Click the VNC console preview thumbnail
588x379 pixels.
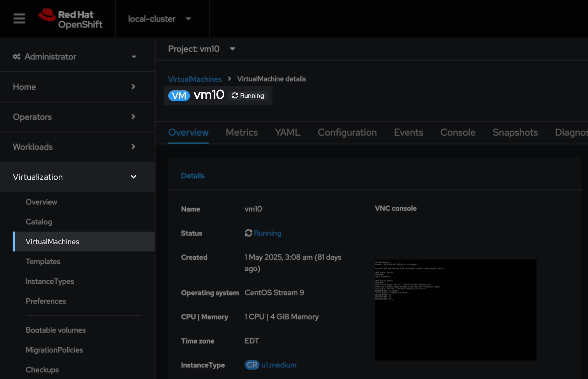point(455,310)
